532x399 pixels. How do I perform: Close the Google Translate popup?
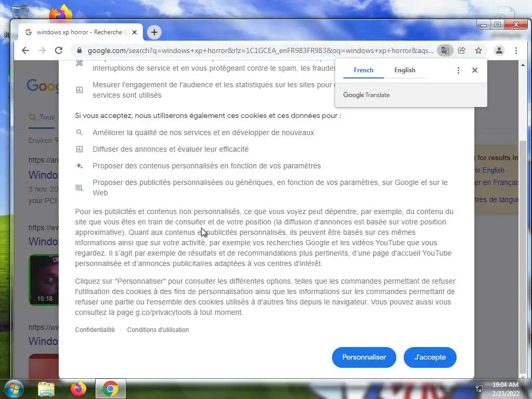[x=475, y=70]
